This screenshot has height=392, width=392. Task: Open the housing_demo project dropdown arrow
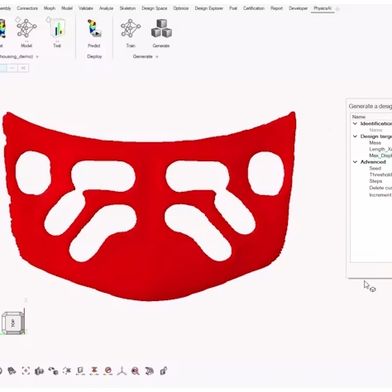coord(37,57)
